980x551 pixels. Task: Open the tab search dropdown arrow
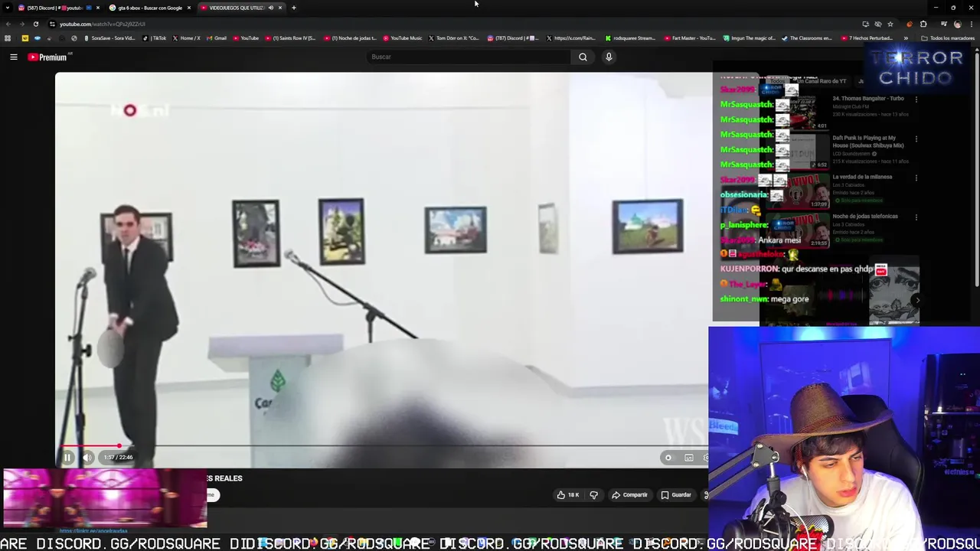tap(8, 8)
